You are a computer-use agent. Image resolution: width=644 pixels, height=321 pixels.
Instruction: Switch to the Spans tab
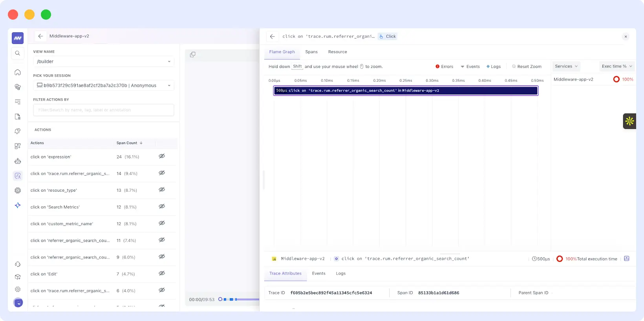(311, 52)
